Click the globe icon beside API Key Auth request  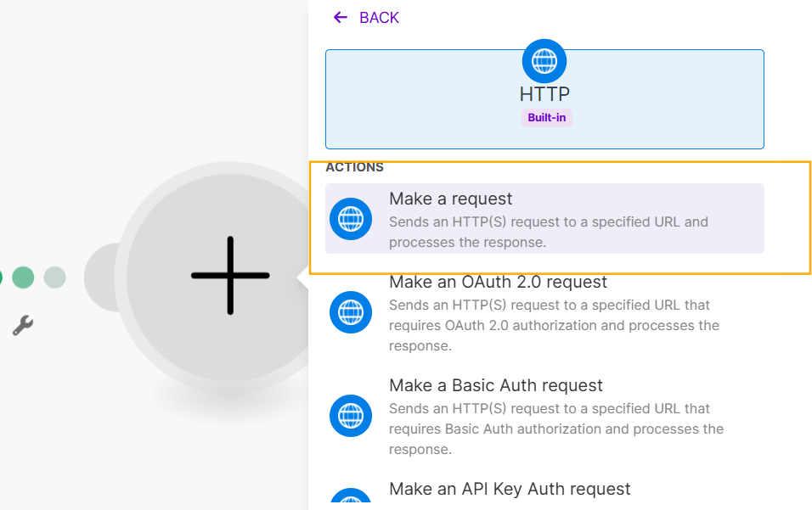pyautogui.click(x=351, y=501)
